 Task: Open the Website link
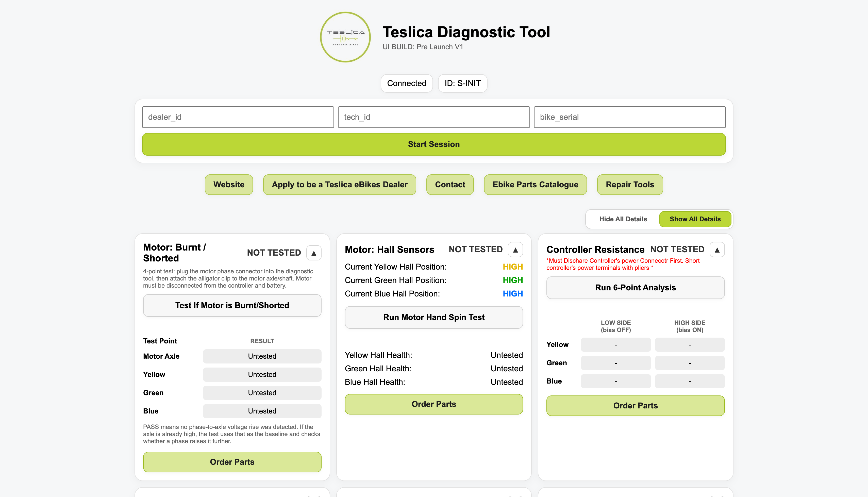click(229, 185)
